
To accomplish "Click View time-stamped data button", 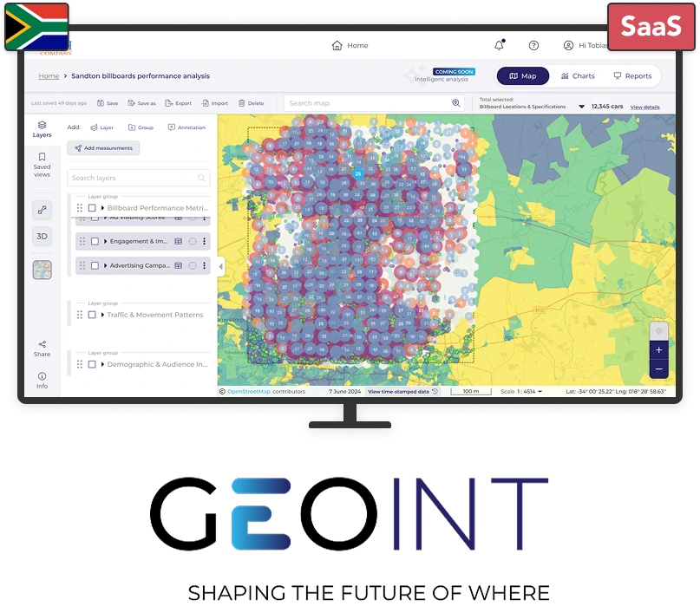I will (403, 391).
